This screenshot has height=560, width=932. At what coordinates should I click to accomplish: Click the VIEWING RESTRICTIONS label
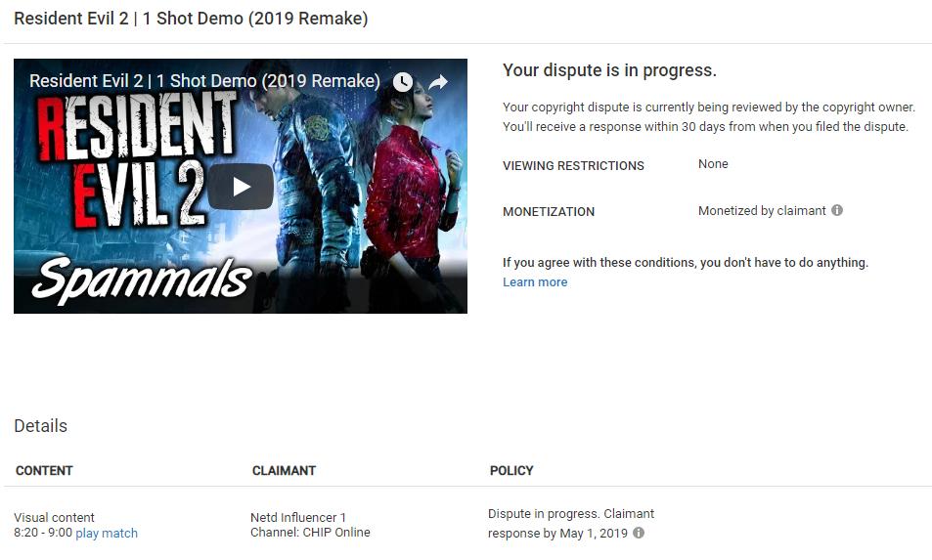coord(573,166)
